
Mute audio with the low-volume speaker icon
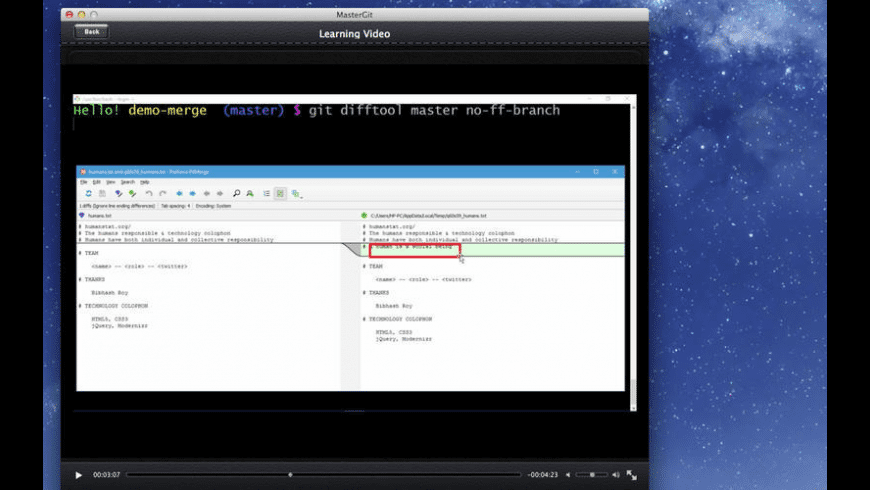click(568, 475)
